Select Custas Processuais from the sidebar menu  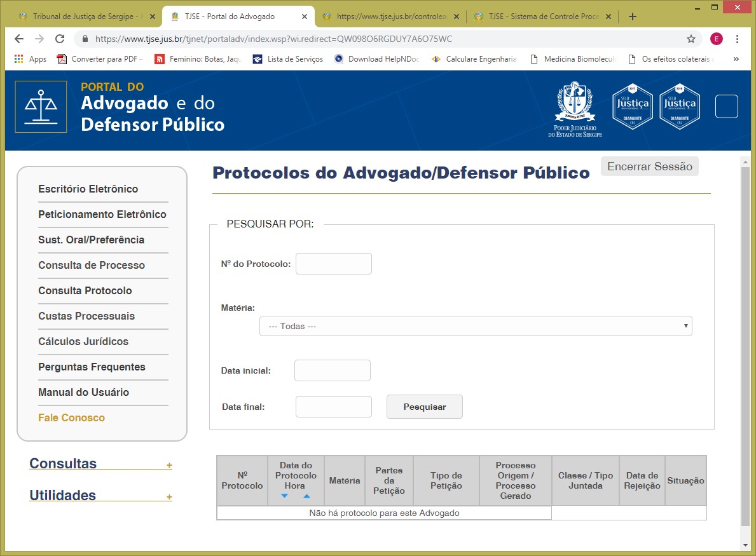(86, 316)
